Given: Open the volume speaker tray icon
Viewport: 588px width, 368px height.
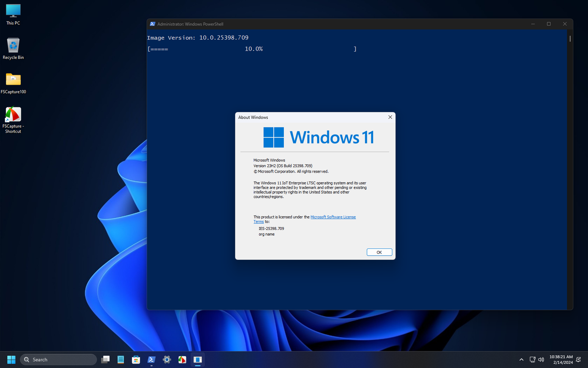Looking at the screenshot, I should coord(541,359).
